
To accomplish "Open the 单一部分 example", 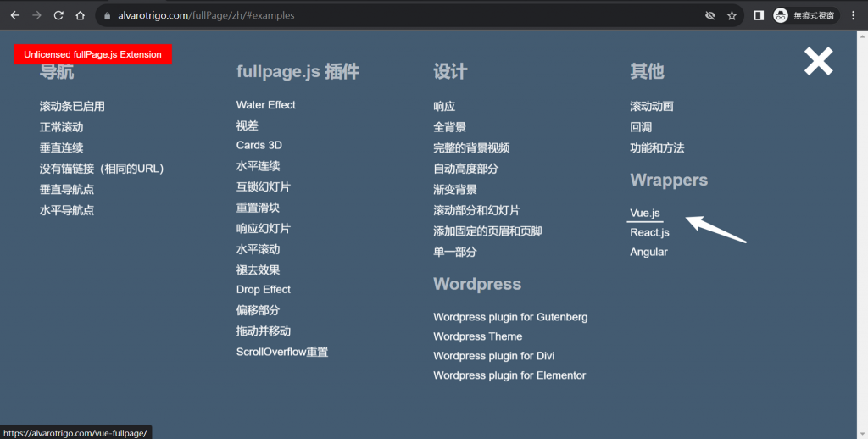I will (455, 252).
